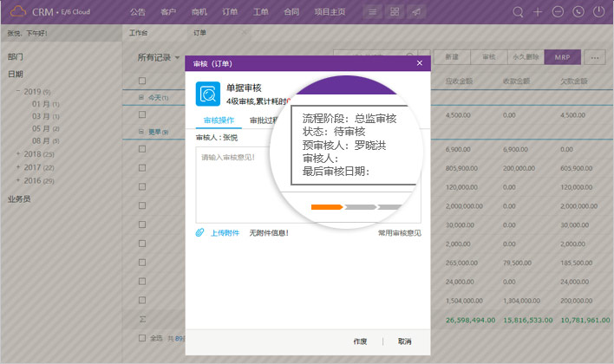Open the 所有记录 dropdown filter
The width and height of the screenshot is (614, 364).
click(159, 57)
